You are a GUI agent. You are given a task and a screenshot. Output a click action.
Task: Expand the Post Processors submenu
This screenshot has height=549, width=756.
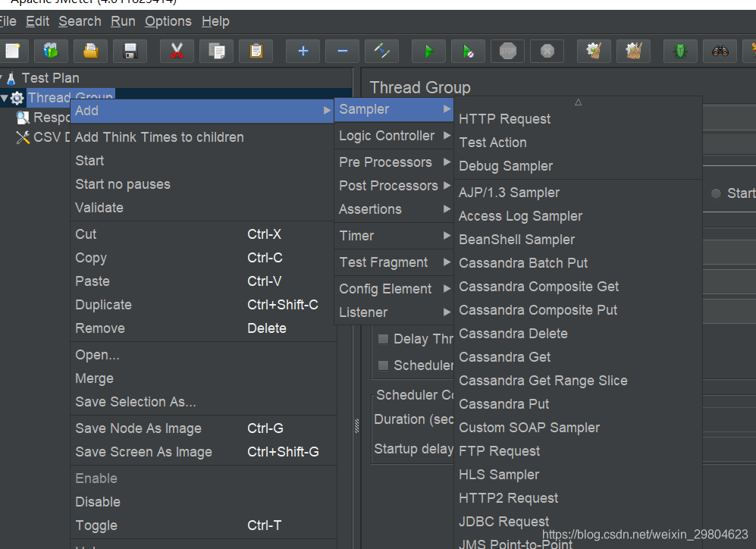[x=394, y=186]
